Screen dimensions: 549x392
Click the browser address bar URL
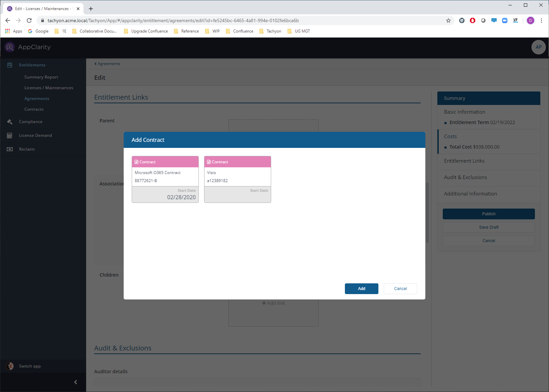pos(173,20)
